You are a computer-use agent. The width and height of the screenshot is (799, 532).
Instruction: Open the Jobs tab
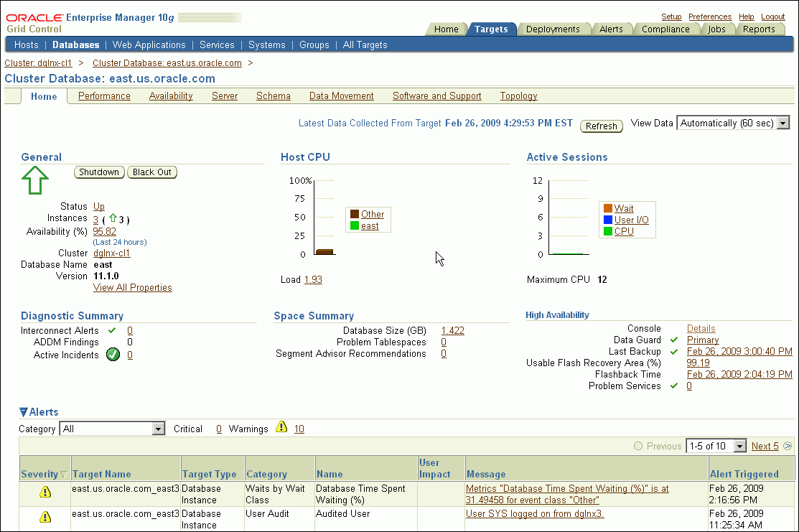coord(716,29)
